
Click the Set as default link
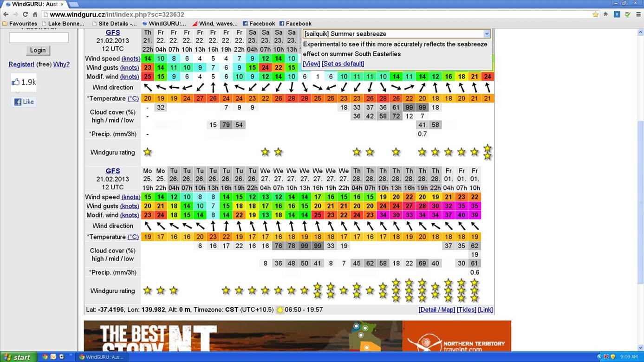click(x=343, y=64)
